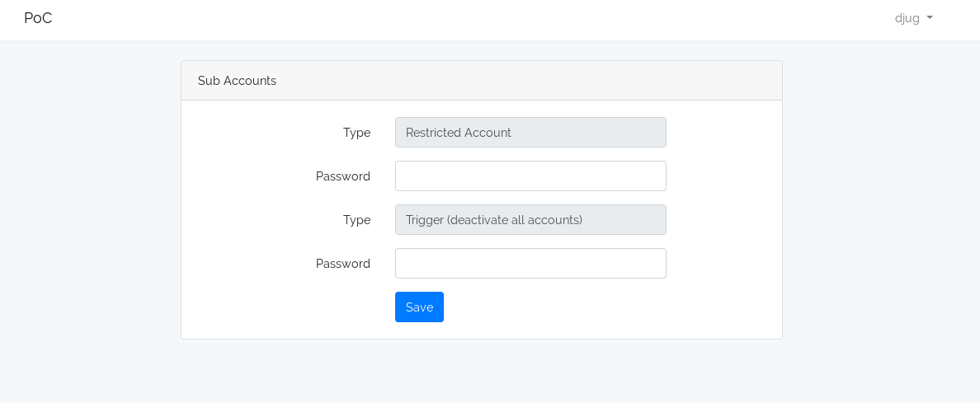980x403 pixels.
Task: Click empty area of Sub Accounts header bar
Action: tap(528, 81)
